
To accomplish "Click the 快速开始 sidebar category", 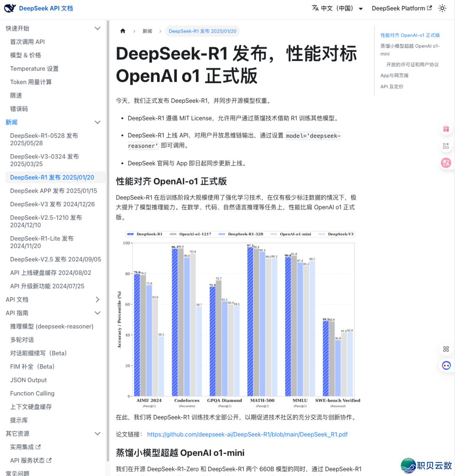I will click(18, 28).
